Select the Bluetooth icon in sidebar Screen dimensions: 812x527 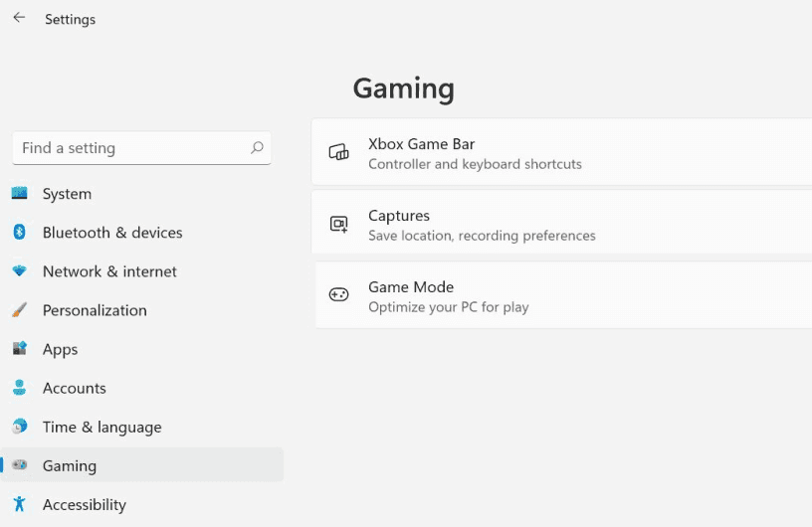coord(19,232)
